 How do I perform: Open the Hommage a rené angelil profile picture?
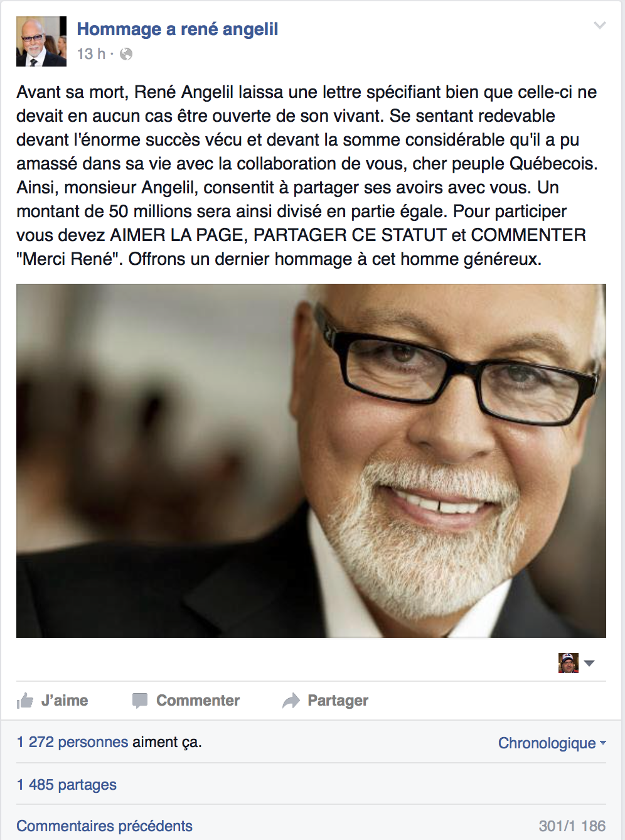pyautogui.click(x=41, y=41)
